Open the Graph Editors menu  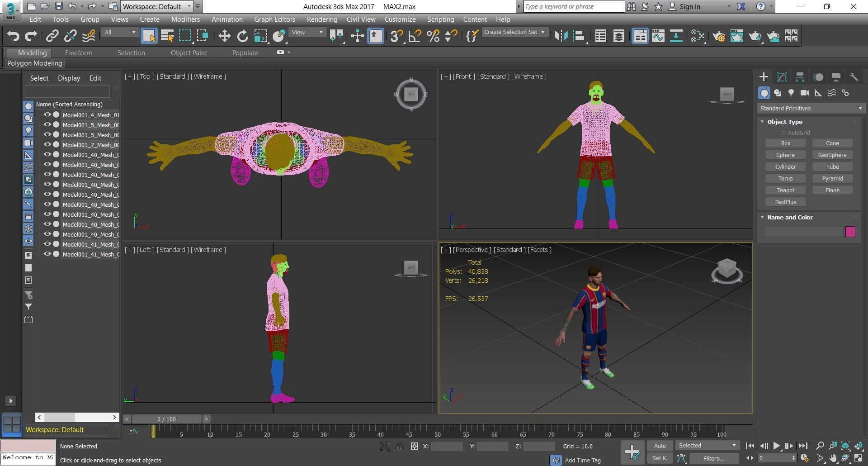(x=274, y=19)
